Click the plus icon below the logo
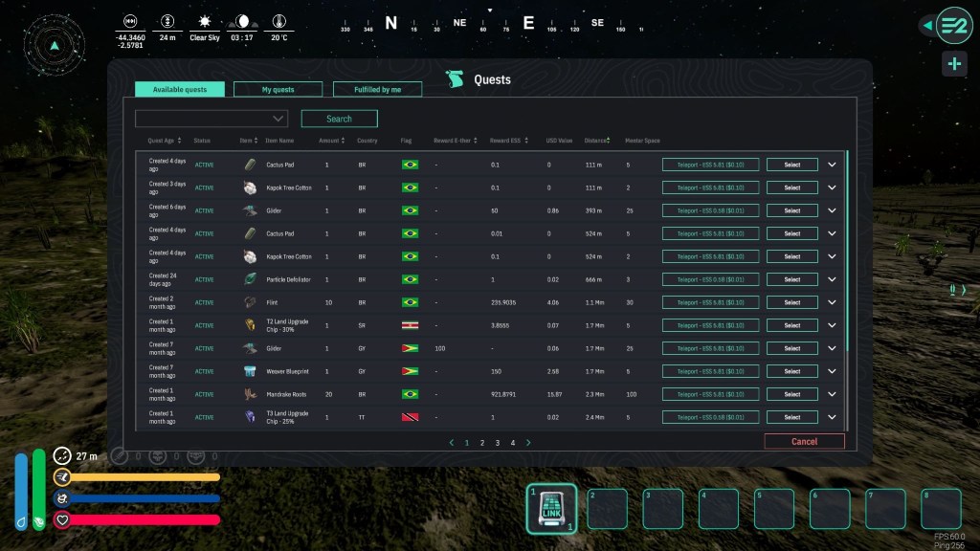The height and width of the screenshot is (551, 980). point(954,64)
